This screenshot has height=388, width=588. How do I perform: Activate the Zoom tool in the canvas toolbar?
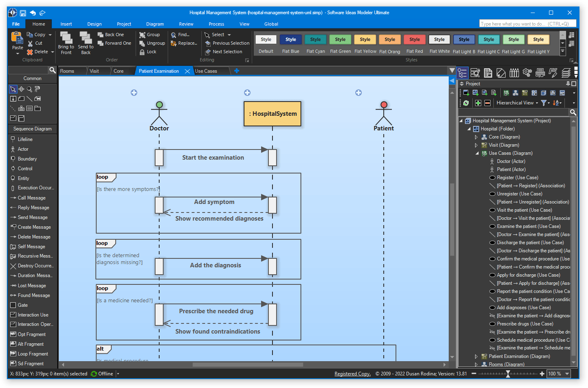[29, 89]
